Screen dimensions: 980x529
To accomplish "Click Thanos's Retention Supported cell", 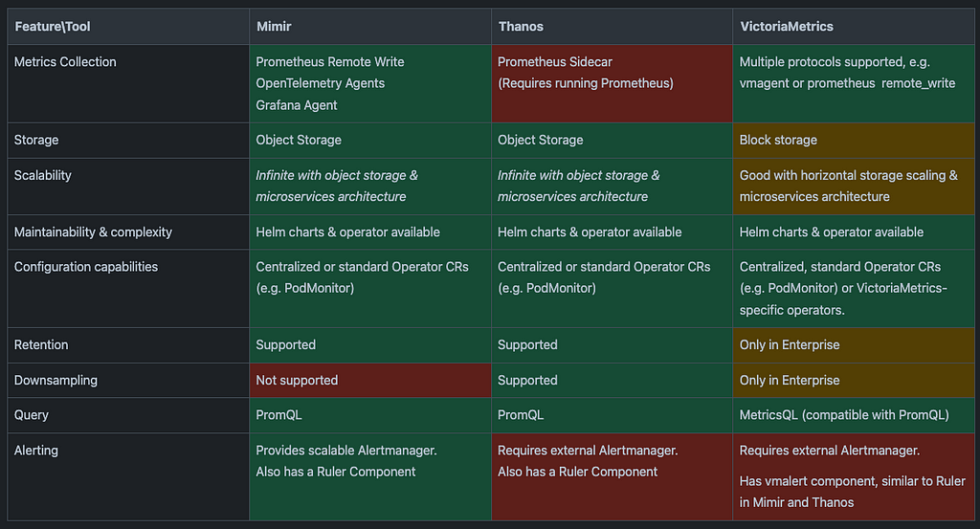I will click(x=612, y=344).
